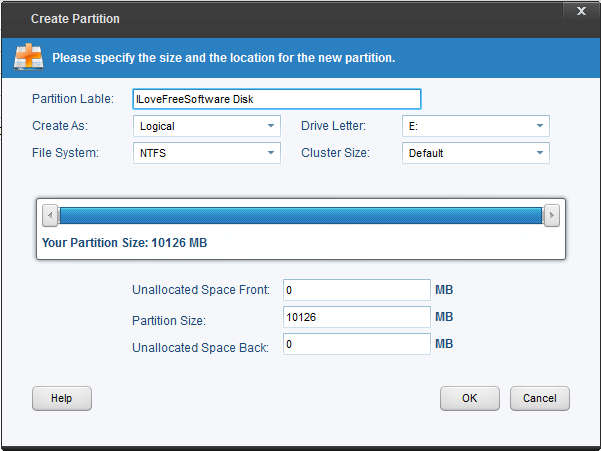Confirm with the OK button
Viewport: 601px width, 451px height.
pyautogui.click(x=469, y=398)
